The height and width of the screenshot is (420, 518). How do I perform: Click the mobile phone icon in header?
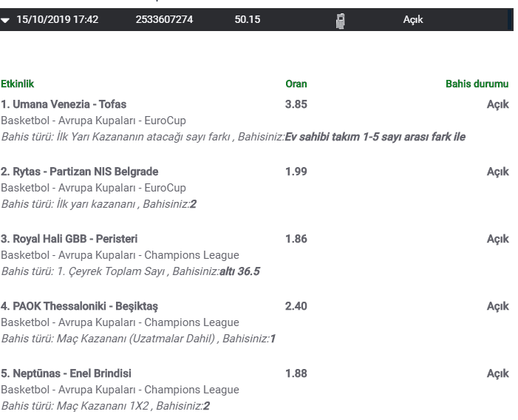click(x=340, y=21)
